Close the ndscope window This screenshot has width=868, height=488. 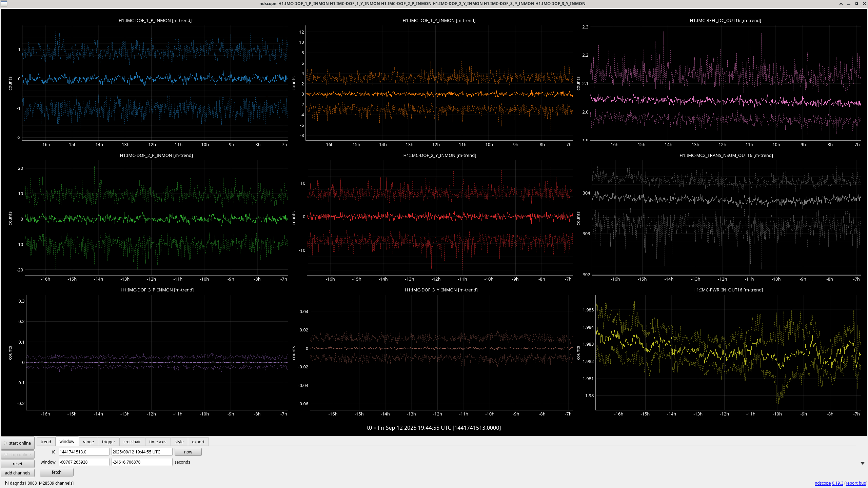click(864, 4)
